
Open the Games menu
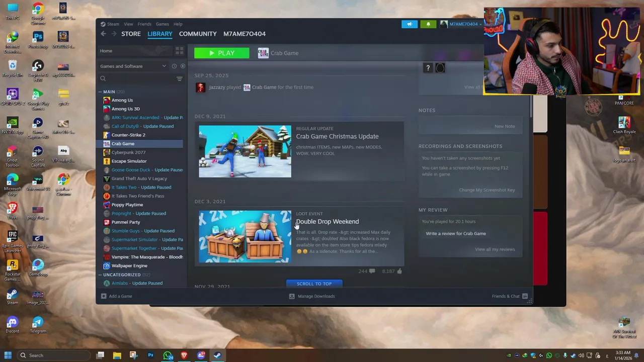pyautogui.click(x=163, y=24)
